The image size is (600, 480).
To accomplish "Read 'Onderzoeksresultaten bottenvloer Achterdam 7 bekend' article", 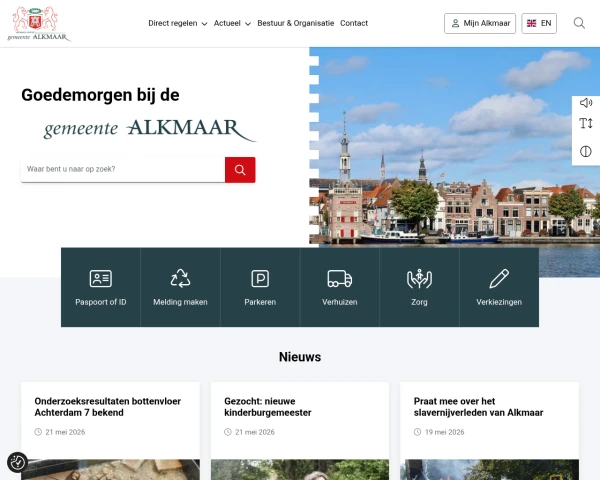I will [x=108, y=407].
